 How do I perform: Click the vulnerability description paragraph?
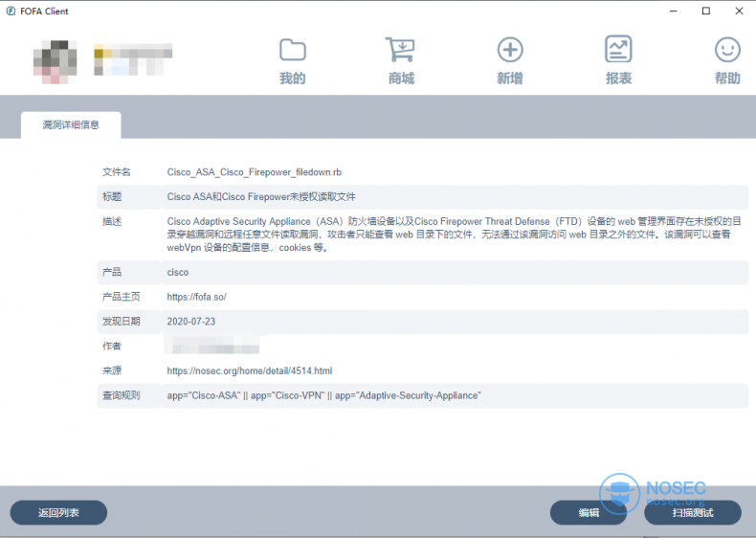[448, 234]
